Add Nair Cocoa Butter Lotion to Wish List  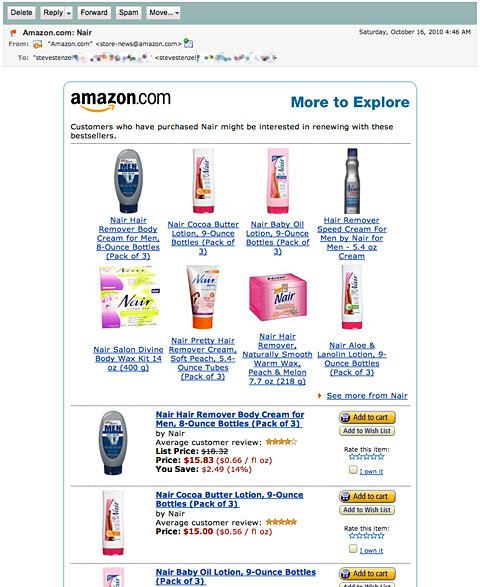click(367, 510)
